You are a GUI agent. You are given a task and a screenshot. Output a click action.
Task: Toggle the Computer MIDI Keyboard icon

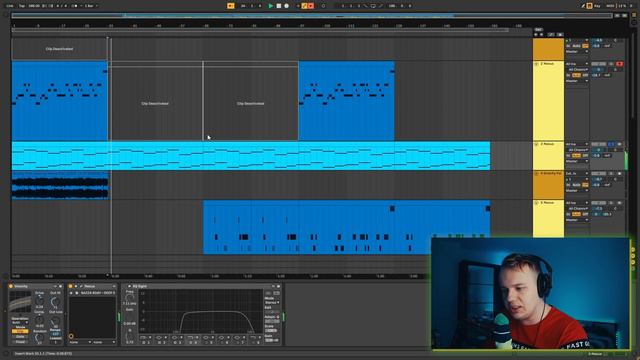[589, 6]
